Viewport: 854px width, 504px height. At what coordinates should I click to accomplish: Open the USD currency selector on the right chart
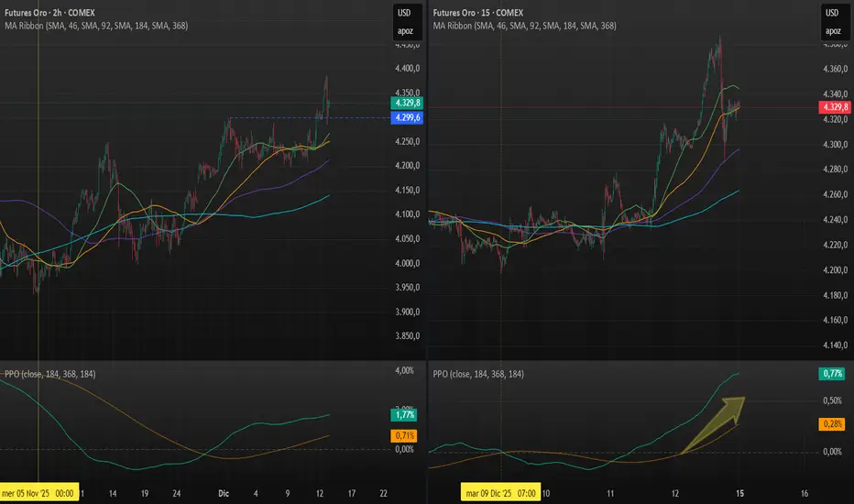[x=832, y=12]
